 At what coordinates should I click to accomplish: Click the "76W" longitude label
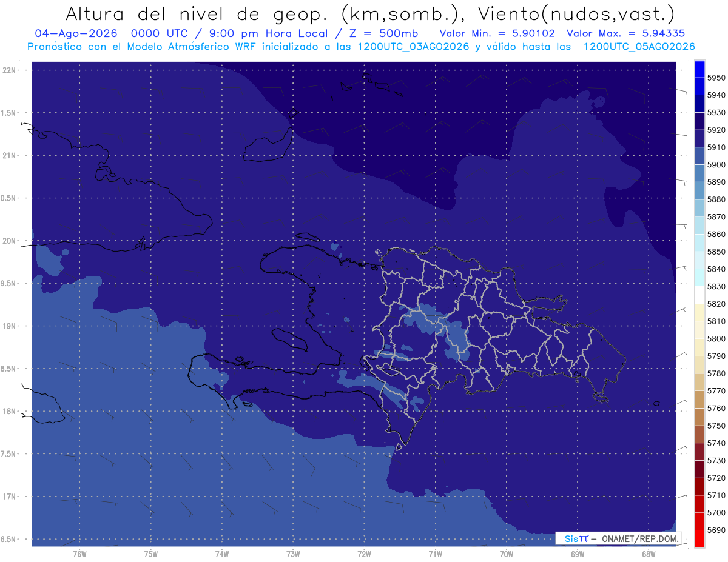point(79,555)
